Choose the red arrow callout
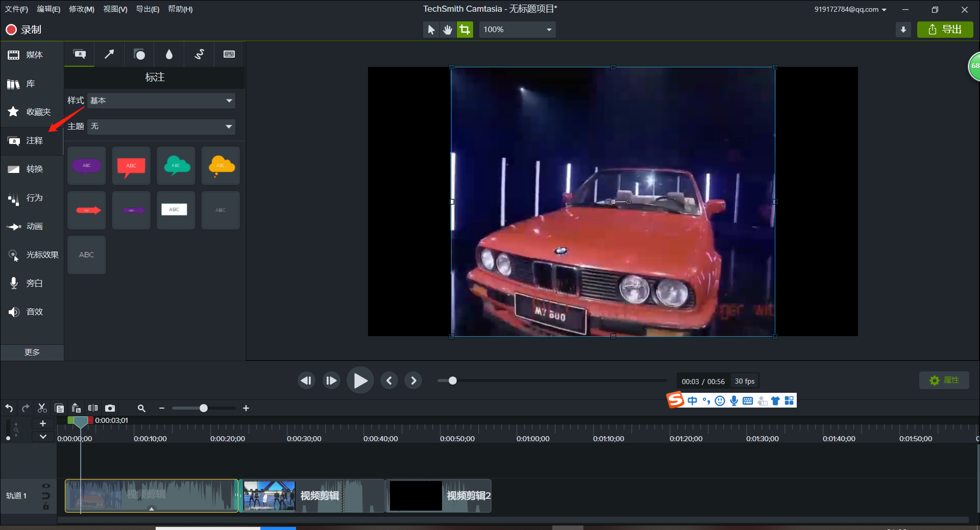The image size is (980, 530). 86,210
